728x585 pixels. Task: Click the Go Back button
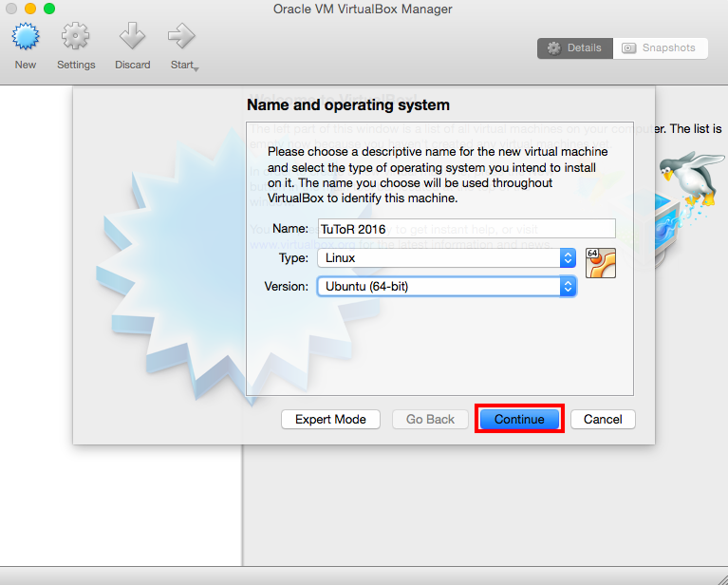click(x=430, y=419)
